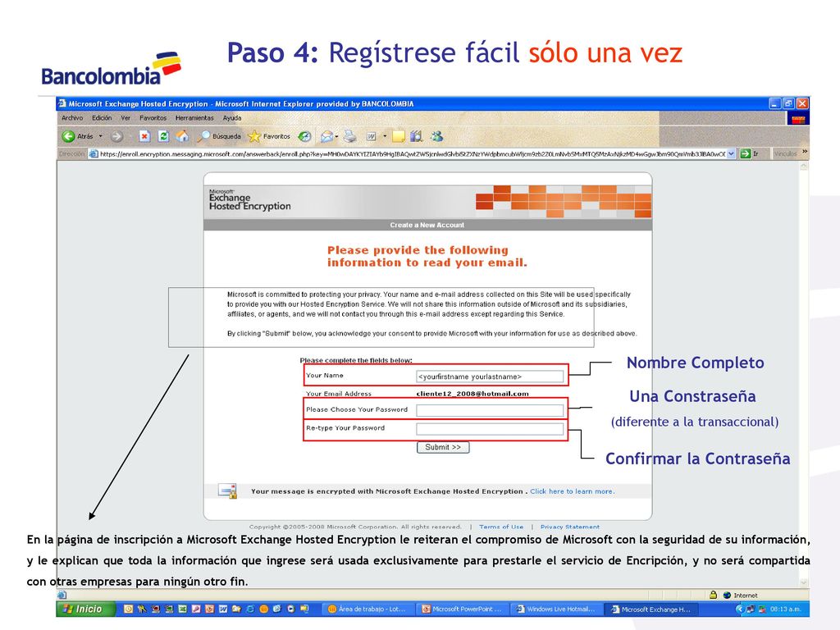
Task: Expand the Edit with Word dropdown arrow
Action: (385, 137)
